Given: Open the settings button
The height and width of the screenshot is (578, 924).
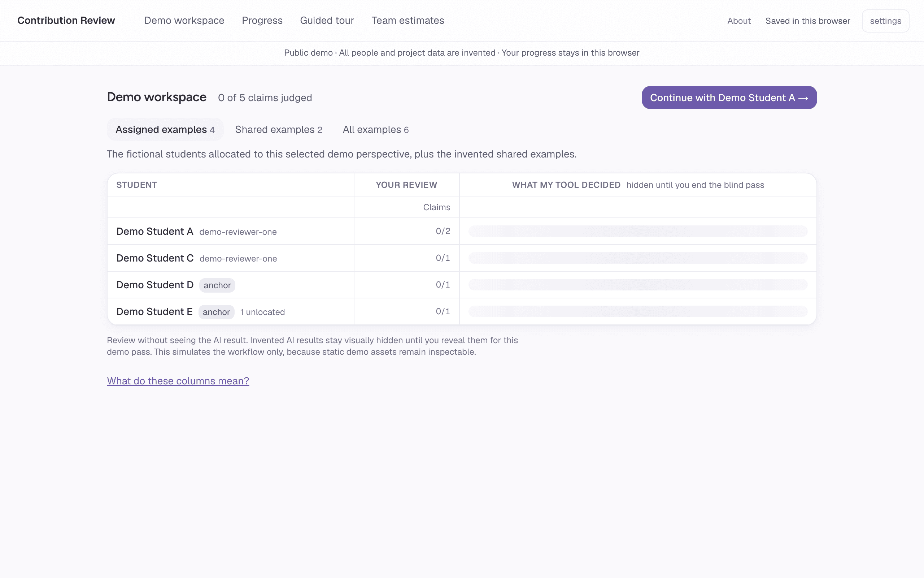Looking at the screenshot, I should (x=885, y=21).
